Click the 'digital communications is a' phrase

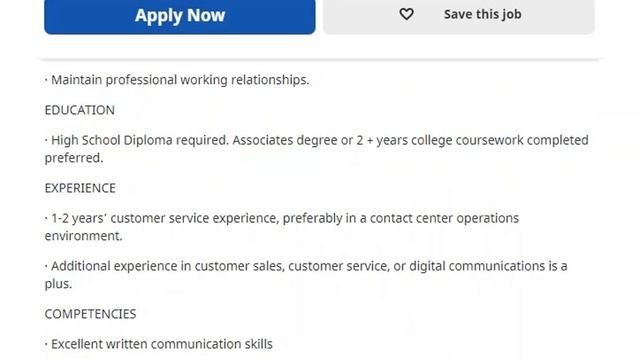488,266
